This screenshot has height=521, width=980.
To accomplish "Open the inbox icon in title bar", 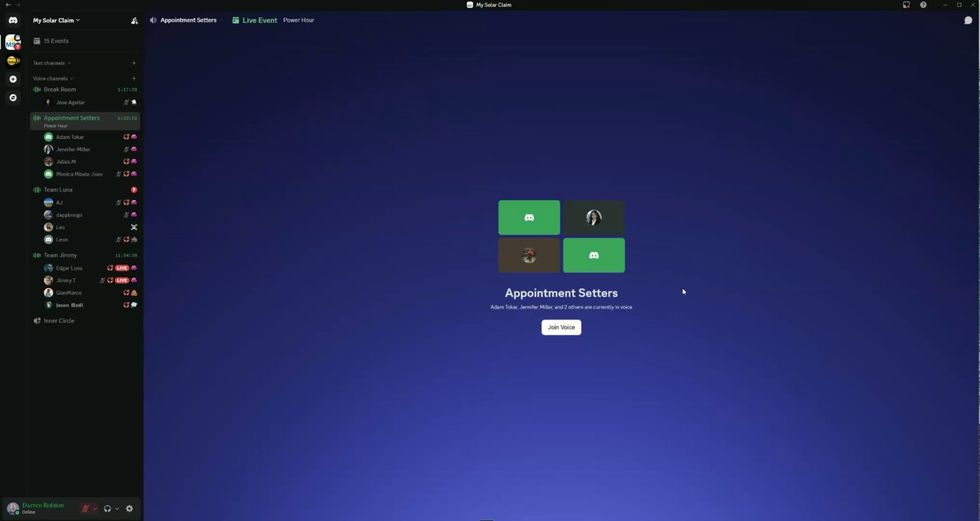I will [906, 5].
